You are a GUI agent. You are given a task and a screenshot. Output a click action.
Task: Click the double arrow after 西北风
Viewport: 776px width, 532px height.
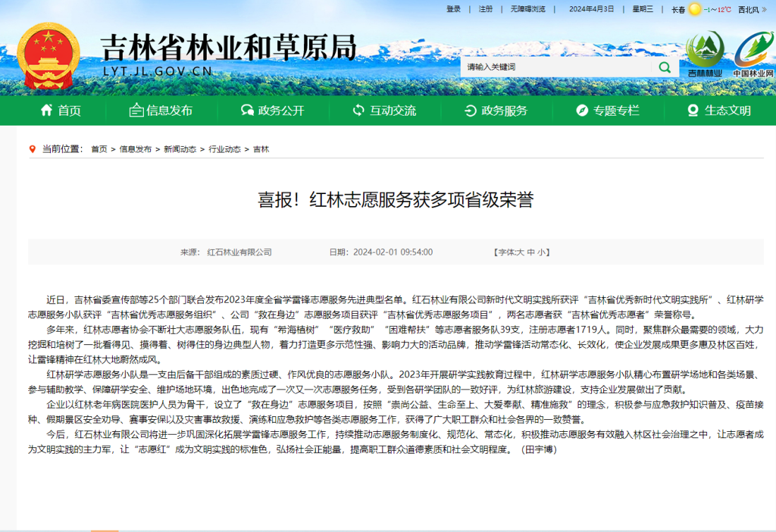pos(765,9)
